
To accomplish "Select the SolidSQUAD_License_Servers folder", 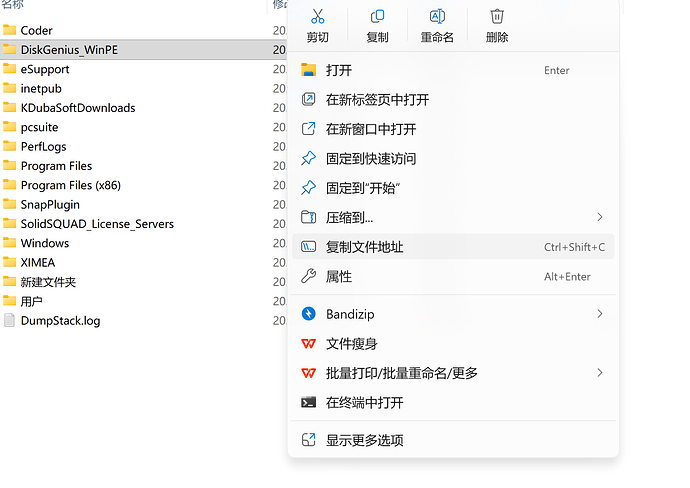I will tap(97, 224).
